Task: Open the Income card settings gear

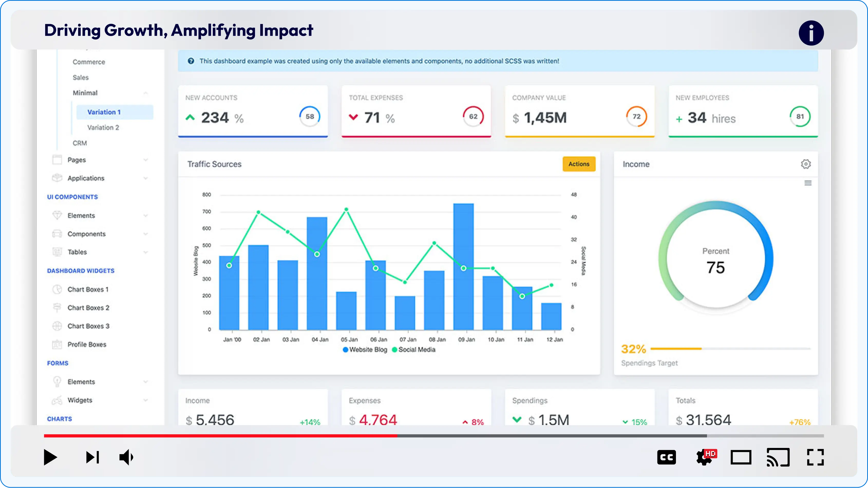Action: coord(805,164)
